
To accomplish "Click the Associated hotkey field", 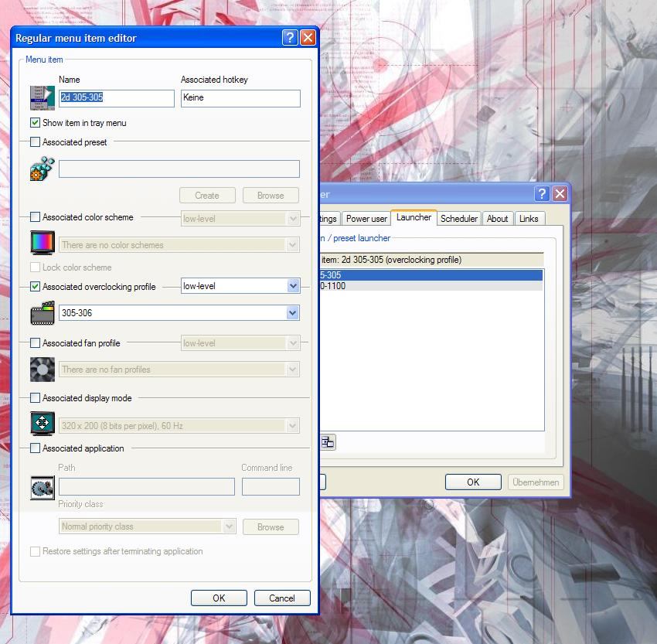I will [x=240, y=98].
